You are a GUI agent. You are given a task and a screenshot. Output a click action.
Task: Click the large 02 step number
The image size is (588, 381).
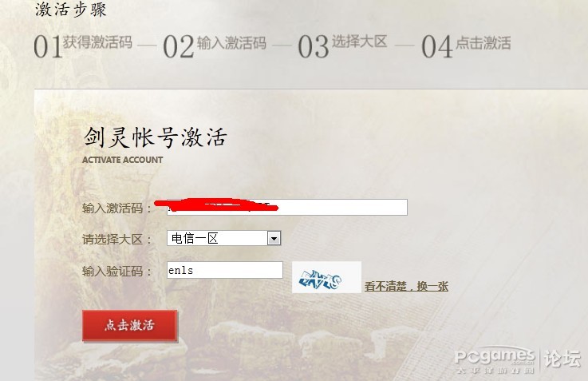pyautogui.click(x=179, y=46)
